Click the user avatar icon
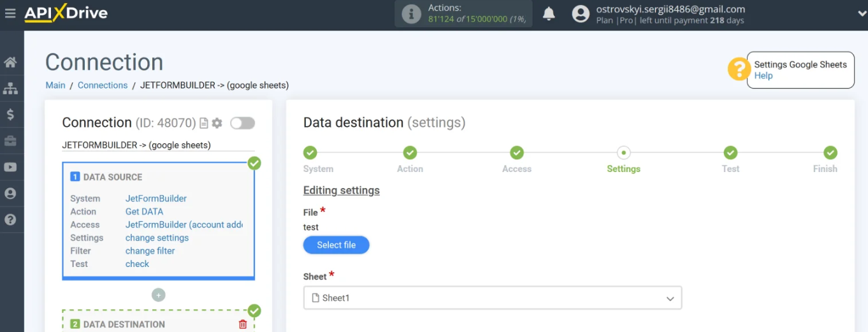868x332 pixels. click(581, 14)
